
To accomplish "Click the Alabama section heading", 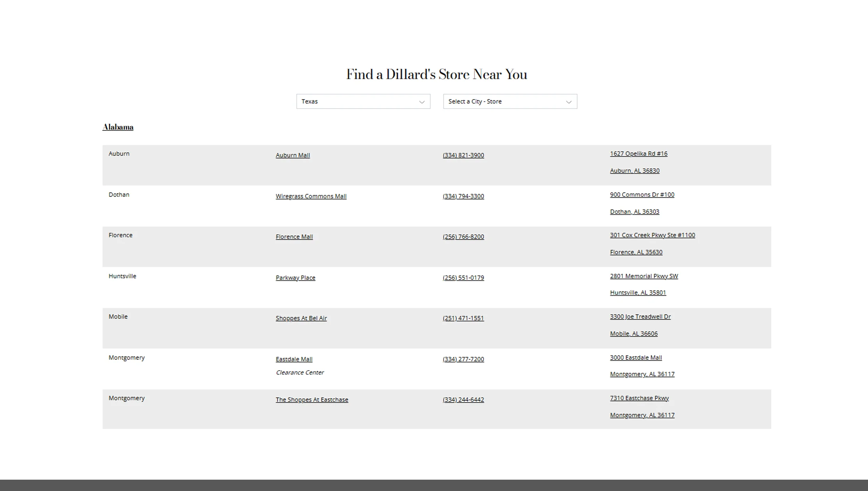I will [x=118, y=127].
